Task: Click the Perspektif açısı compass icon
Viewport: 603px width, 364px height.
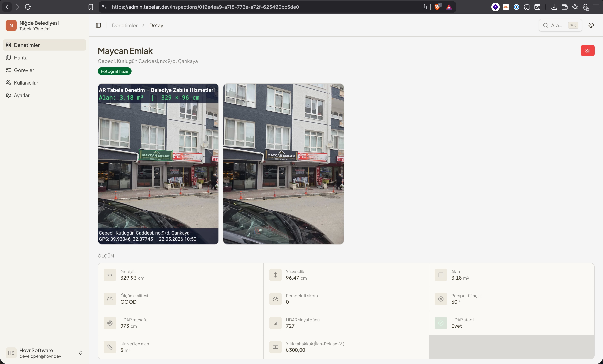Action: (x=441, y=299)
